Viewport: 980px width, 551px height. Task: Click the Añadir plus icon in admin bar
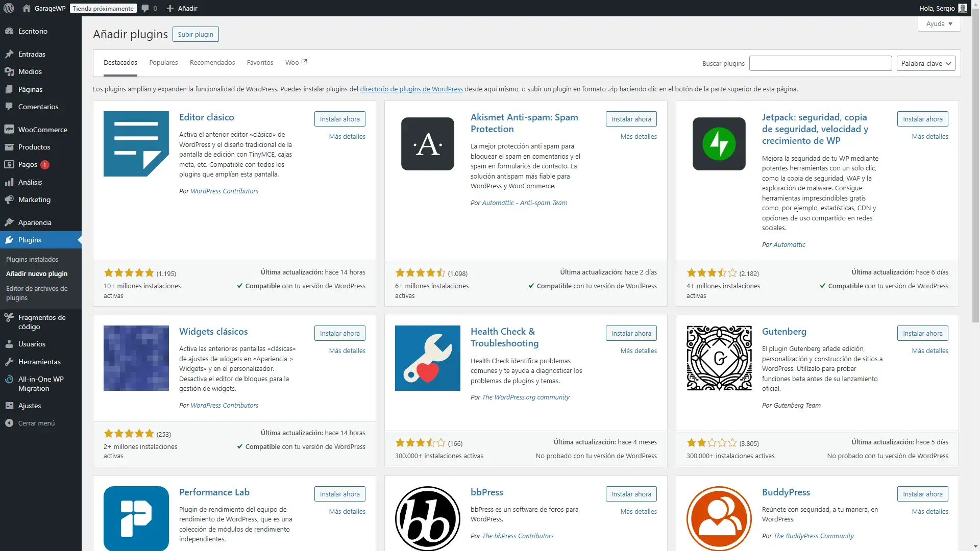170,8
